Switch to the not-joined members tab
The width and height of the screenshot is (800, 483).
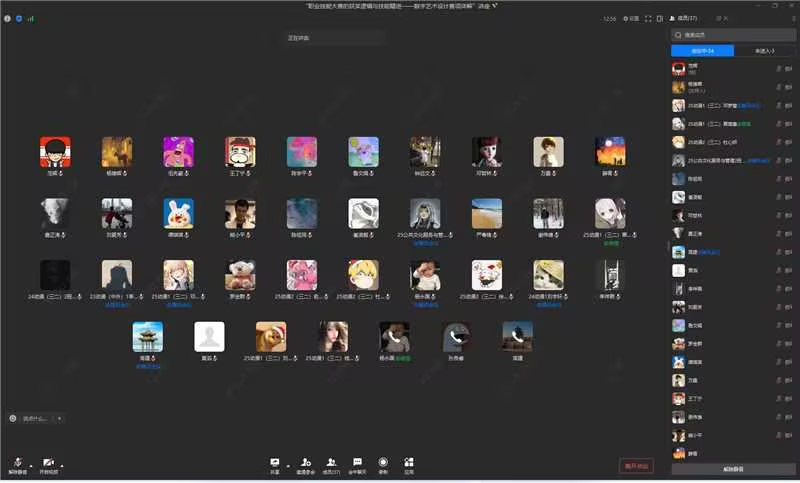coord(765,50)
